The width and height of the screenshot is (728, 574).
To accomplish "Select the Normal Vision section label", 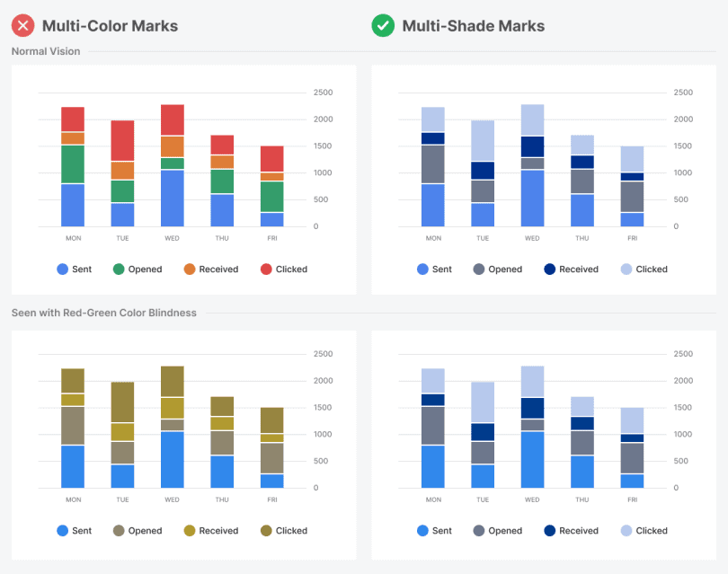I will pyautogui.click(x=46, y=51).
